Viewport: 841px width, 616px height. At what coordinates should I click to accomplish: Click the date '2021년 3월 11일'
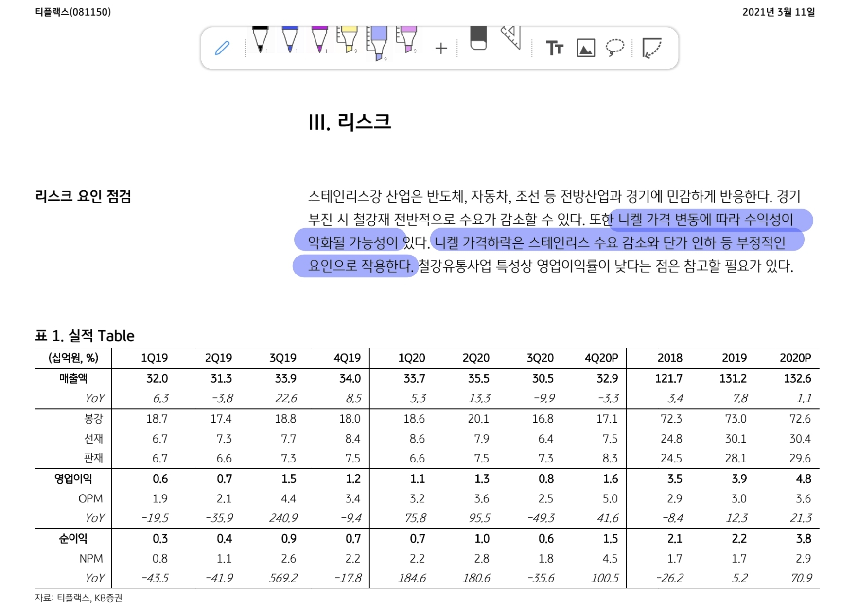pos(779,12)
